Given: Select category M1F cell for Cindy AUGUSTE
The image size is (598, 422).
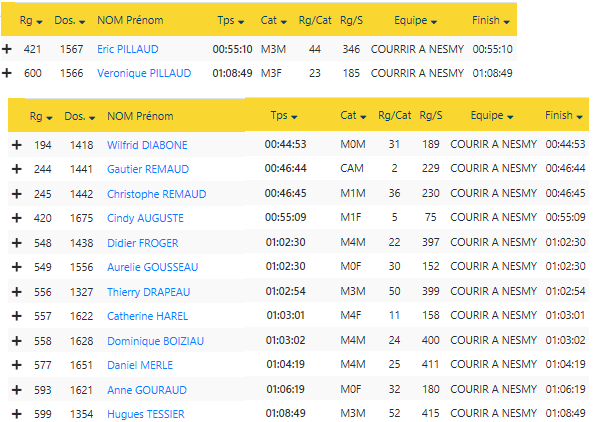Looking at the screenshot, I should coord(351,217).
